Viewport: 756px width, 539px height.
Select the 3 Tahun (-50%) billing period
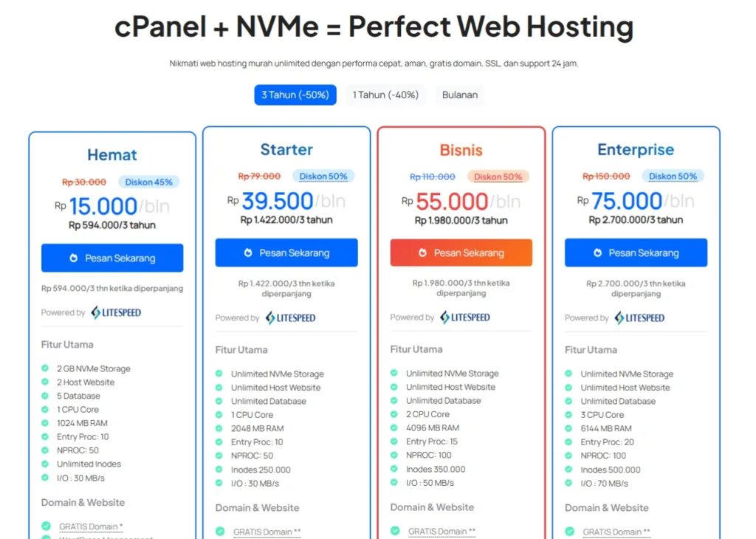(295, 95)
